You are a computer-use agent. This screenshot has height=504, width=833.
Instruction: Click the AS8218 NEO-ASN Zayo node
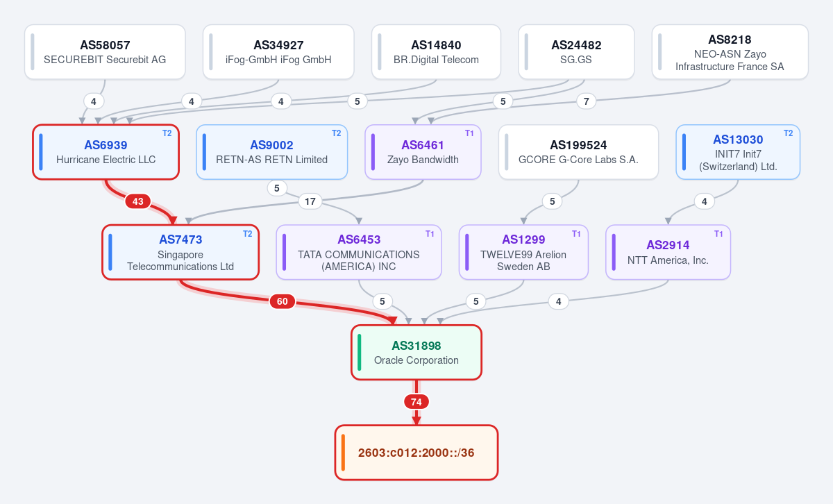[x=730, y=52]
